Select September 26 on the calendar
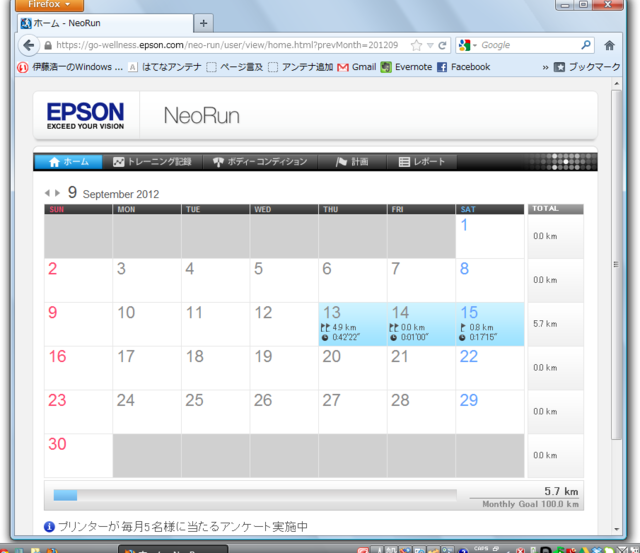 point(284,412)
